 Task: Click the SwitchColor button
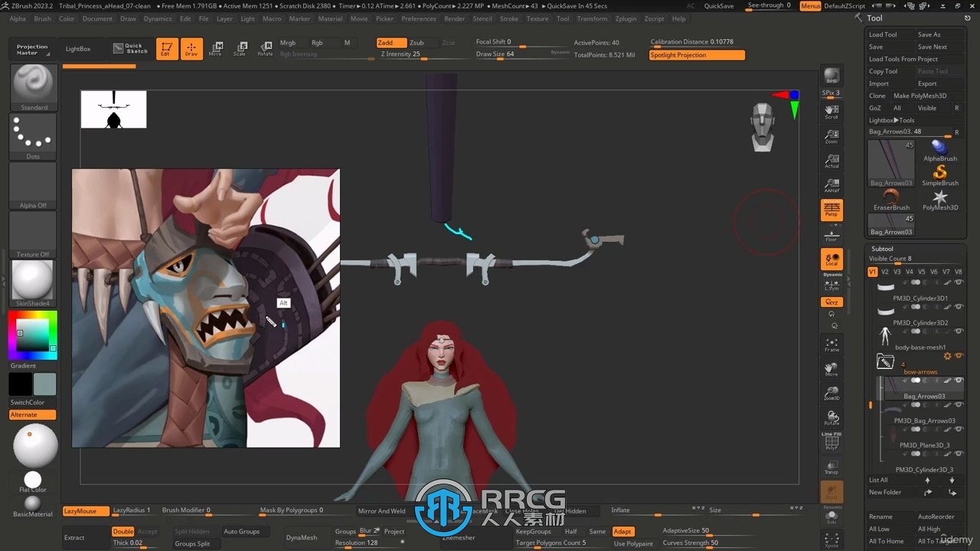pos(28,402)
